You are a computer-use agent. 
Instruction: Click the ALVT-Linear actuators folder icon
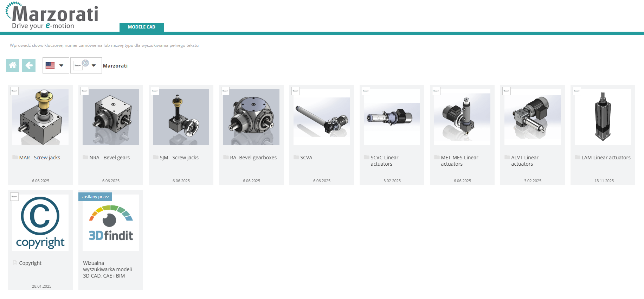click(x=507, y=157)
